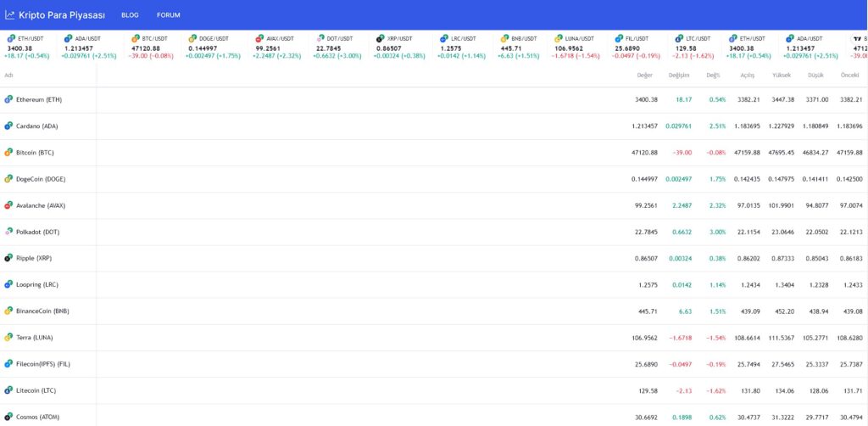Sort by the Değer column header

[x=644, y=75]
